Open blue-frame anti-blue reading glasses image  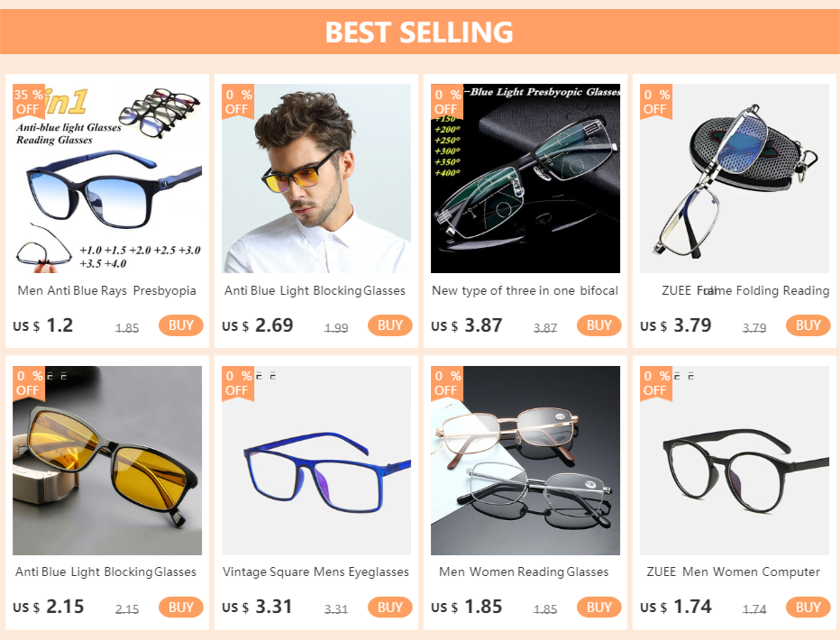[107, 178]
